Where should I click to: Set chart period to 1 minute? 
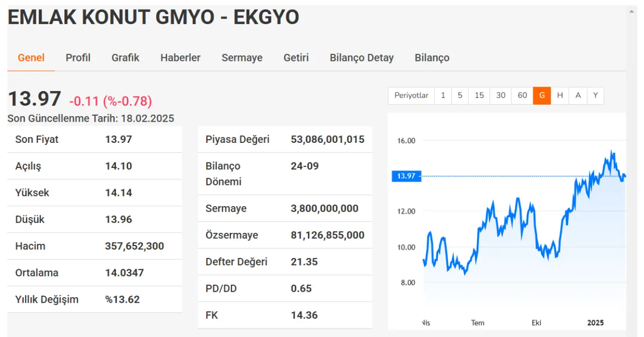coord(443,96)
